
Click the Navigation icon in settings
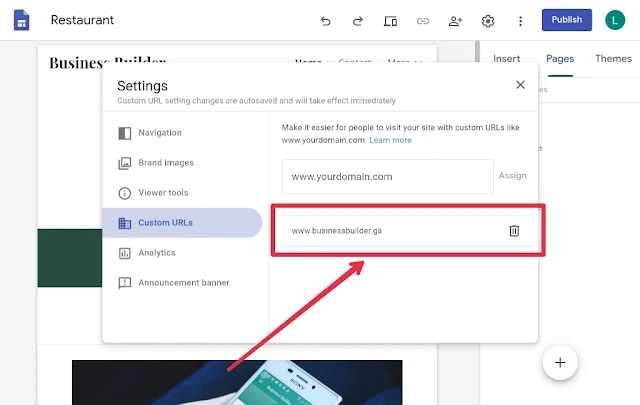click(x=124, y=133)
